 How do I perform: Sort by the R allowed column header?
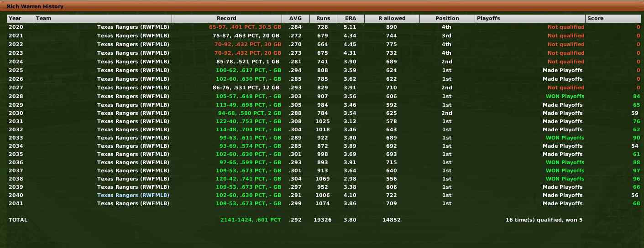coord(392,18)
